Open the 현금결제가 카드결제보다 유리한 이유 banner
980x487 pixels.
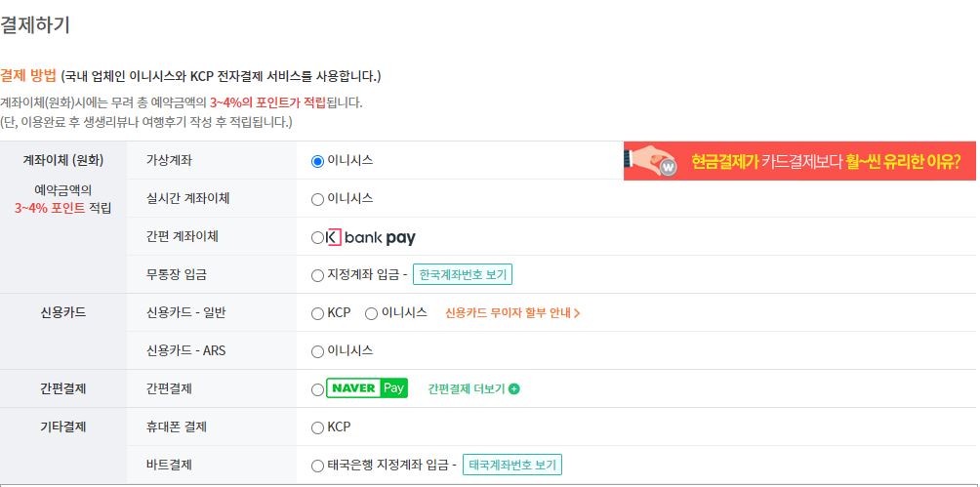pos(799,161)
